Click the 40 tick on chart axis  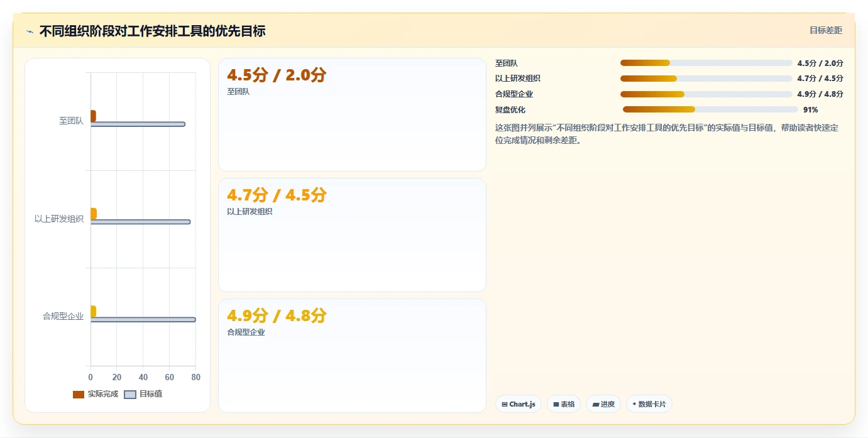pos(143,377)
